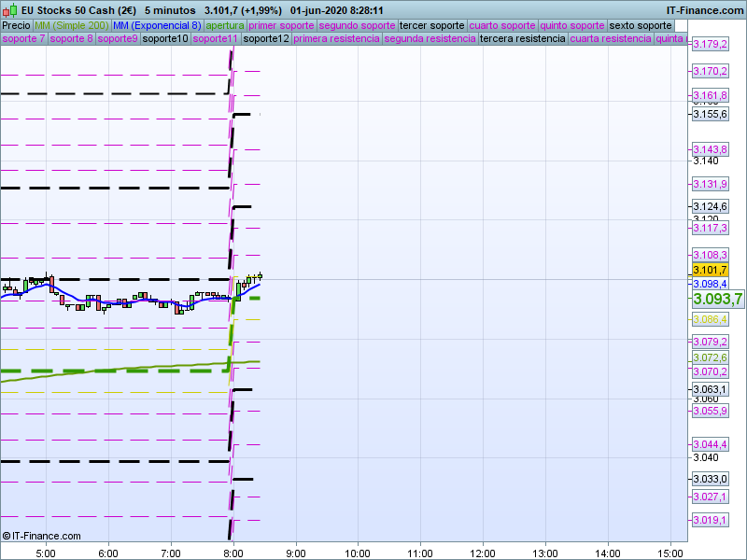Viewport: 747px width, 560px height.
Task: Click the price axis tag 3.143,8
Action: pyautogui.click(x=710, y=149)
